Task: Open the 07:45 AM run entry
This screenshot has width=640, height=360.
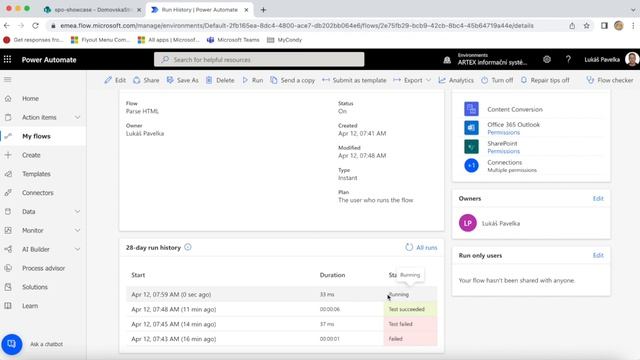Action: pos(281,324)
